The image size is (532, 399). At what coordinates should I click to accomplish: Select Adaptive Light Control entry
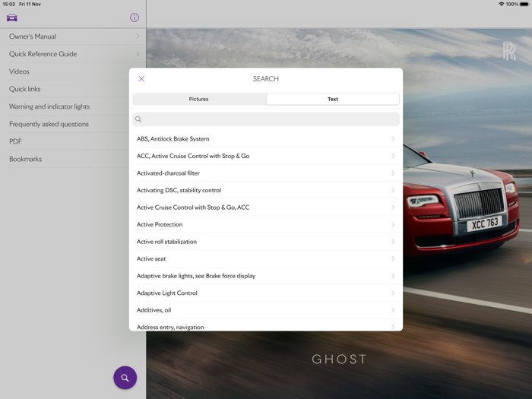point(266,293)
